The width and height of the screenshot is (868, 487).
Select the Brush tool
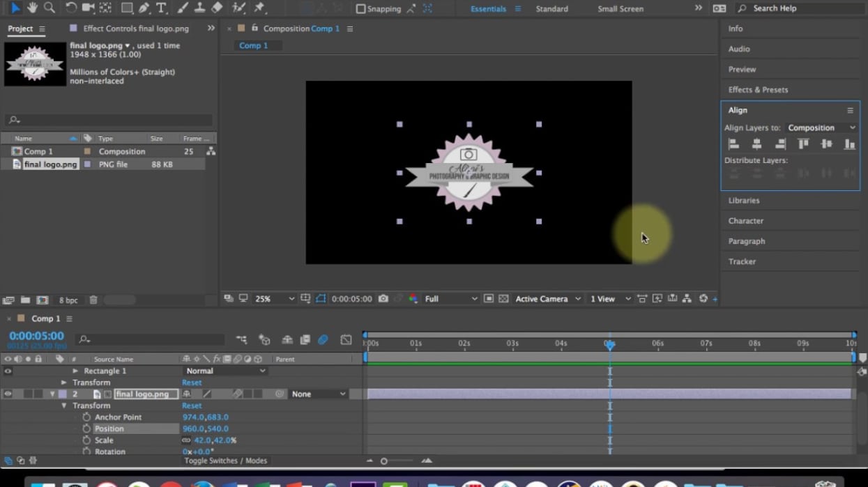coord(183,8)
